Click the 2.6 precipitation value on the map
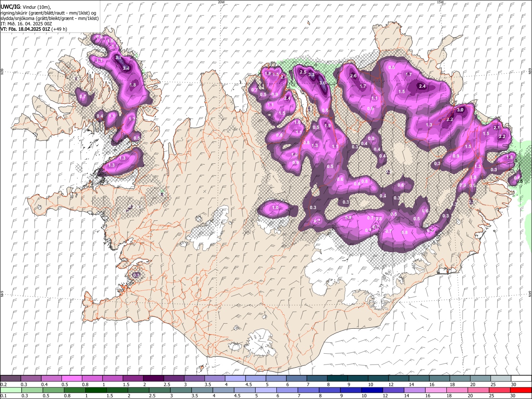Viewport: 532px width, 399px height. click(354, 76)
